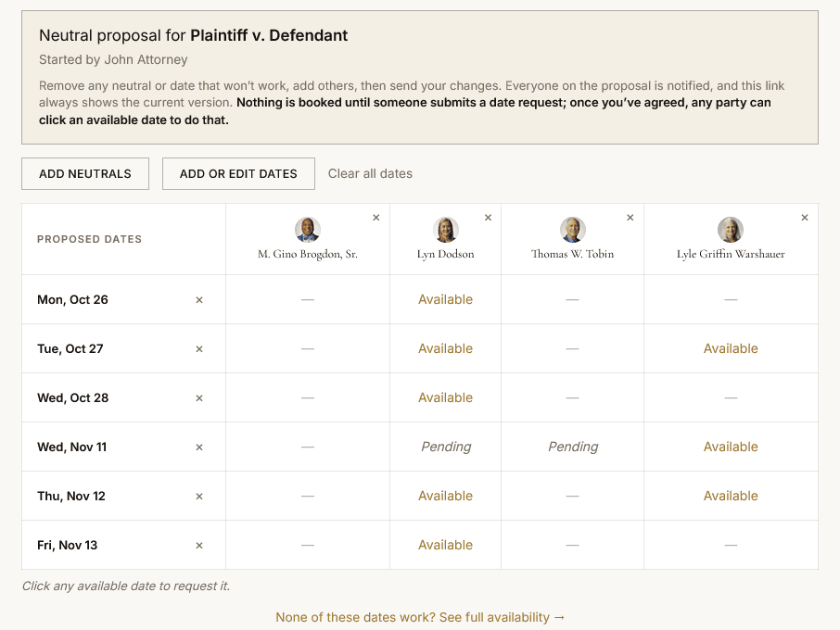Open Lyle Griffin Warshauer profile photo
This screenshot has height=630, width=840.
pos(731,230)
